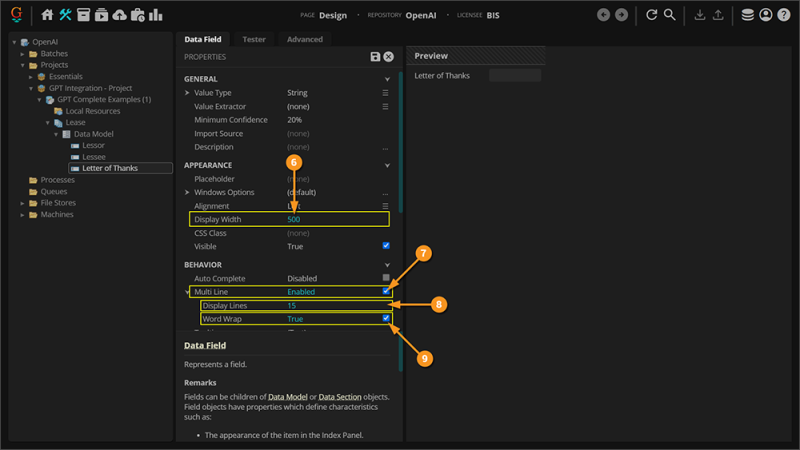Switch to the Advanced tab

point(304,39)
